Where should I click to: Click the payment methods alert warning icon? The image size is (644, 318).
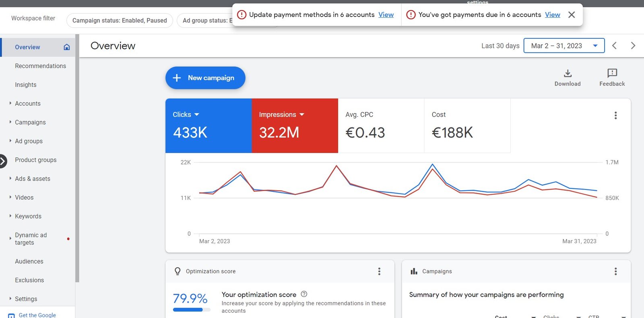242,15
